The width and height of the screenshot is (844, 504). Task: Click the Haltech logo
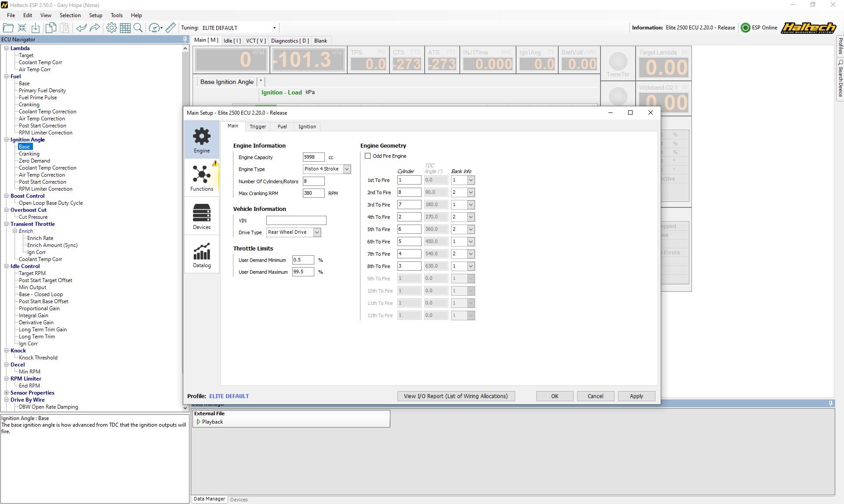[x=808, y=28]
